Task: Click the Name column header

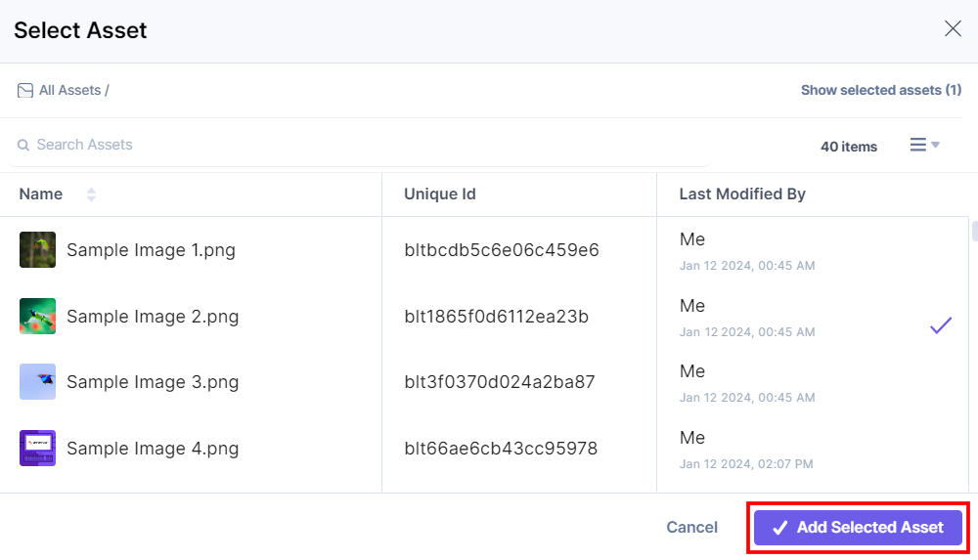Action: pos(40,194)
